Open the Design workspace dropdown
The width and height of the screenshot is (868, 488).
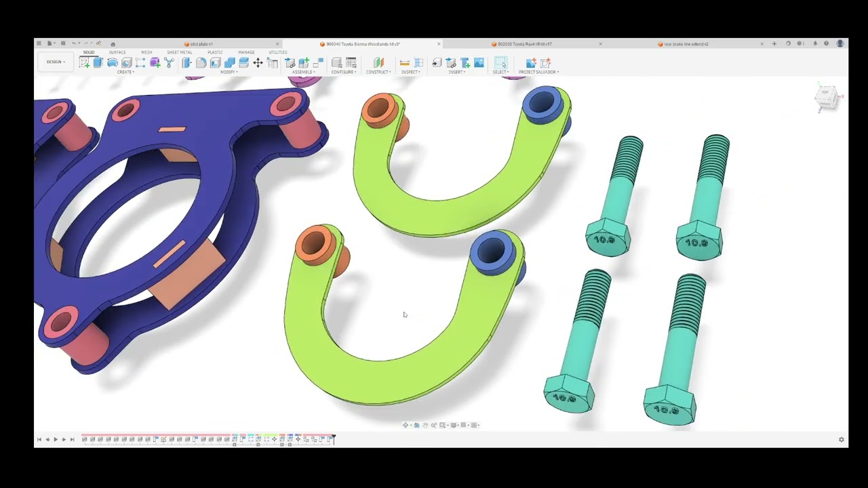(56, 62)
